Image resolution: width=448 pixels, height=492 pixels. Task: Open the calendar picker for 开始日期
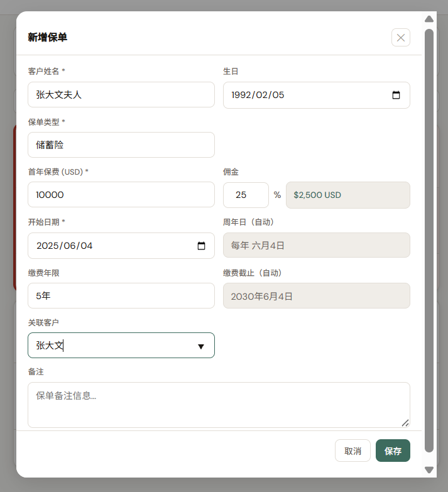201,246
